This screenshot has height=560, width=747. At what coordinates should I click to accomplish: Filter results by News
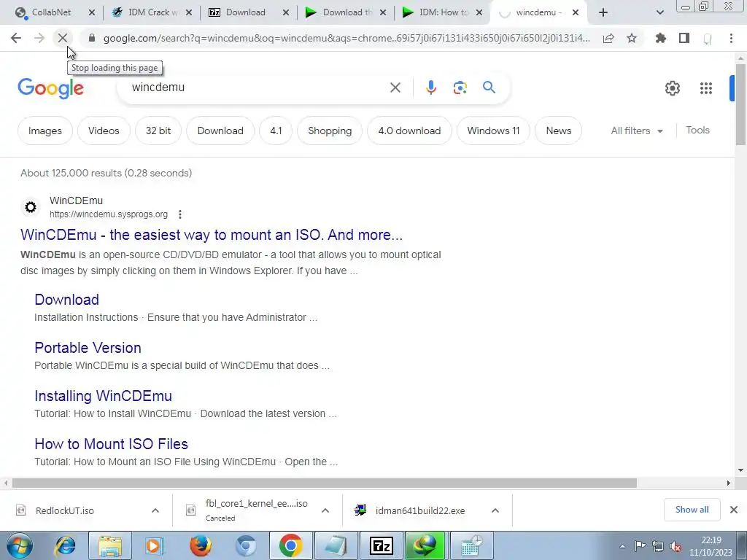click(x=558, y=131)
